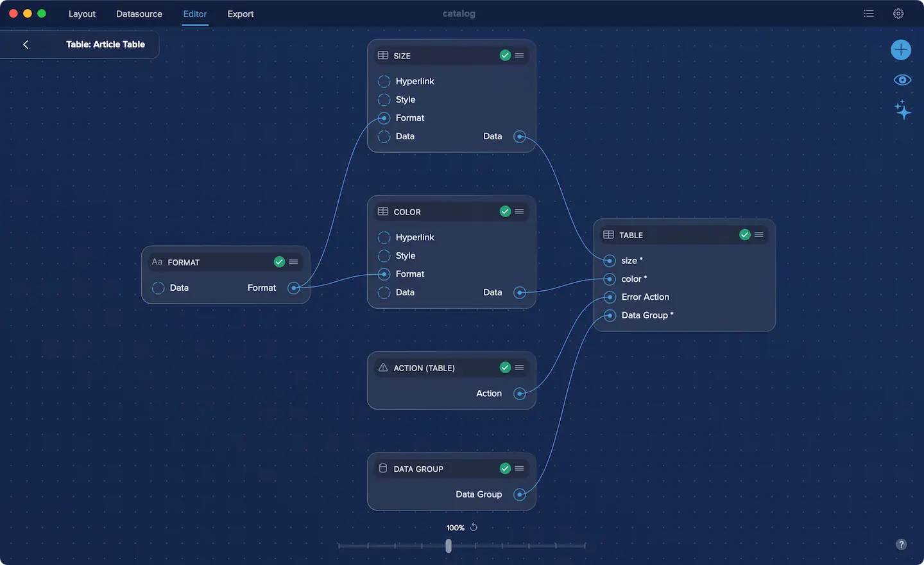Open the SIZE node hamburger menu
Screen dimensions: 924x565
[520, 55]
